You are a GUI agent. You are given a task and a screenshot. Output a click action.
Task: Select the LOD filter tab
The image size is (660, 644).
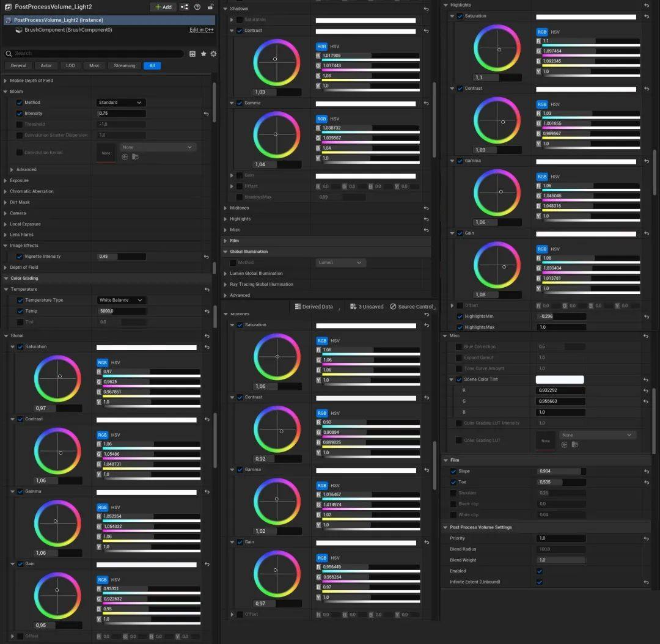point(71,65)
